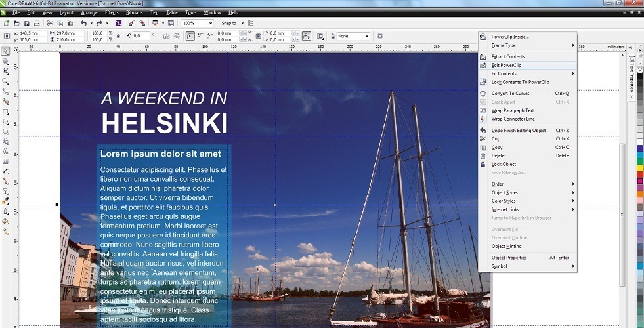The width and height of the screenshot is (644, 328).
Task: Click the Export icon in the toolbar
Action: (142, 24)
